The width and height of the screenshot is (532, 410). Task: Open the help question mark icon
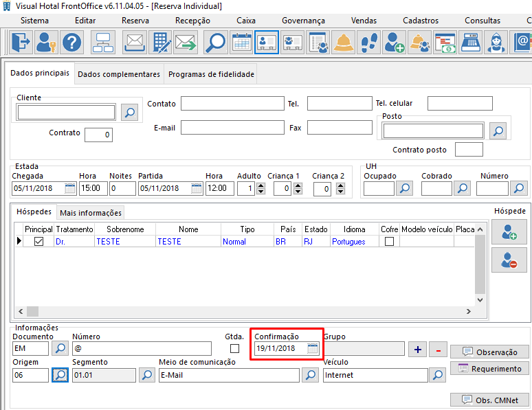pyautogui.click(x=72, y=43)
